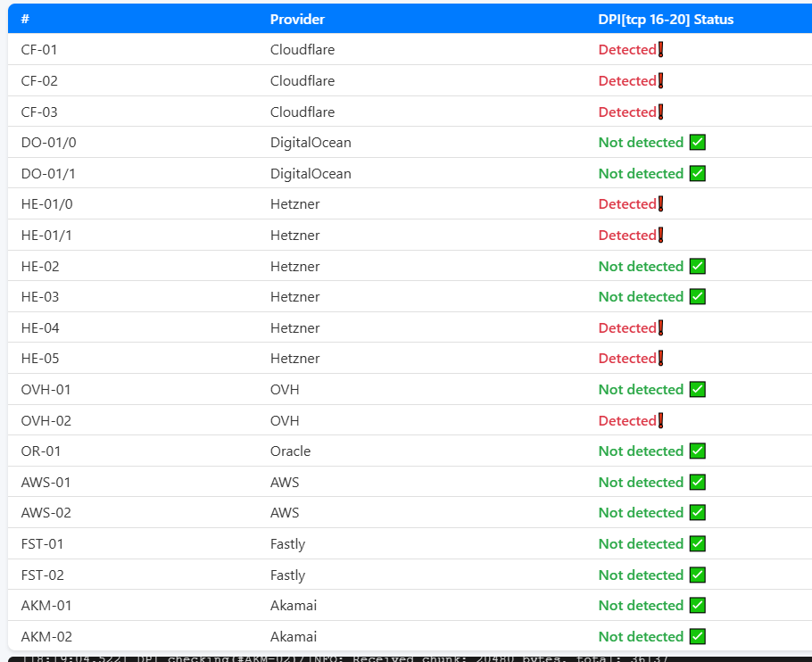Image resolution: width=812 pixels, height=662 pixels.
Task: Click 'Akamai' provider in AKM-02 row
Action: click(x=294, y=636)
